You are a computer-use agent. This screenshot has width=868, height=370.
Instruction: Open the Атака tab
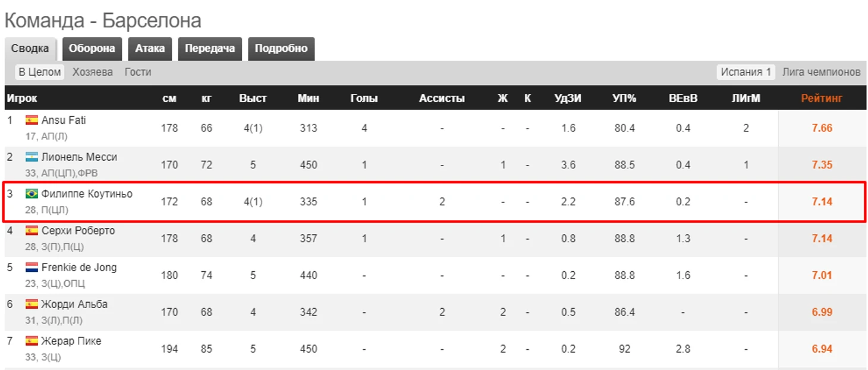coord(150,49)
